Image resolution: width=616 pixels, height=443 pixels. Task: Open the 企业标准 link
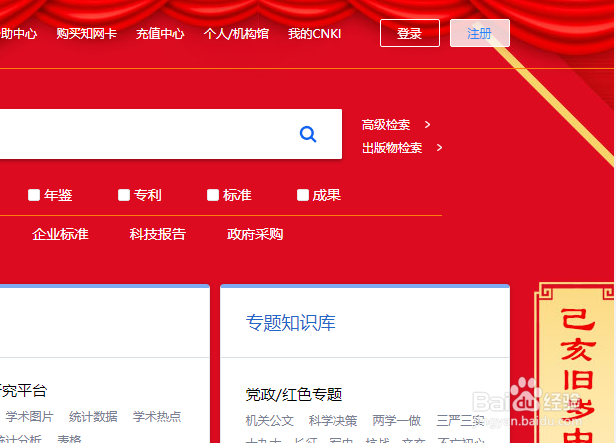(60, 234)
